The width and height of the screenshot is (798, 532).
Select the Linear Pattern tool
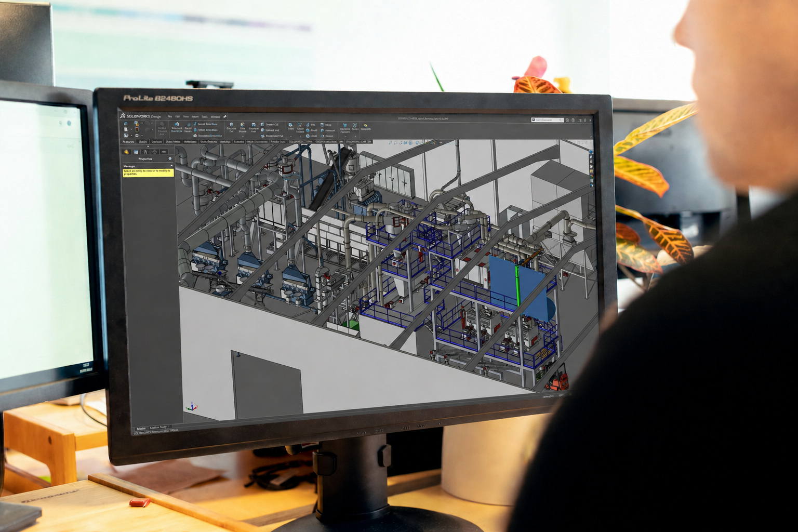(x=300, y=127)
